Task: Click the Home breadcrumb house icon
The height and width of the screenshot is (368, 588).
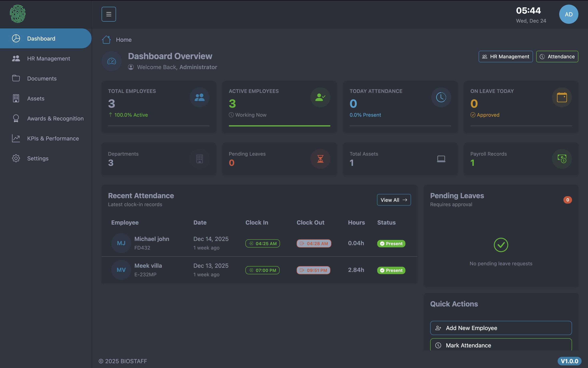Action: [106, 40]
